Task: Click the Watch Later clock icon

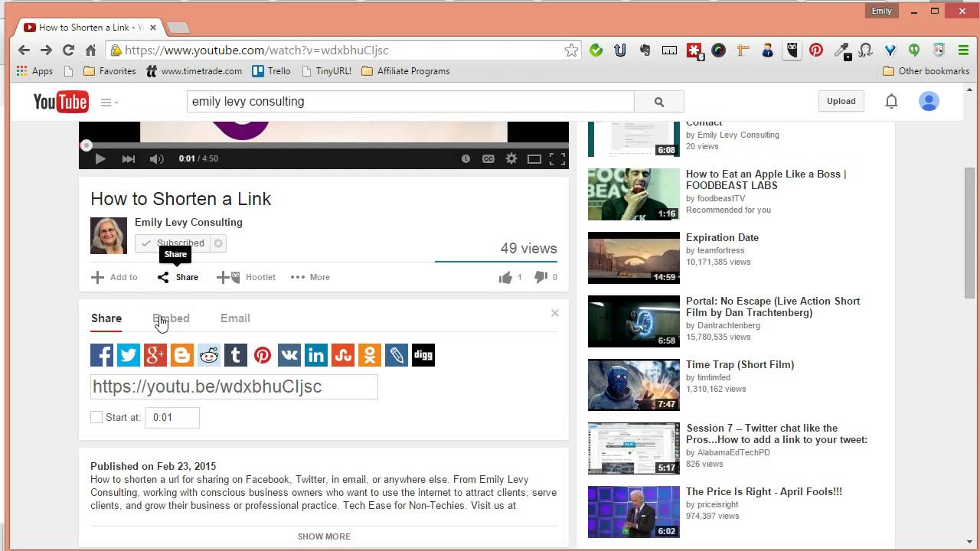Action: click(x=465, y=158)
